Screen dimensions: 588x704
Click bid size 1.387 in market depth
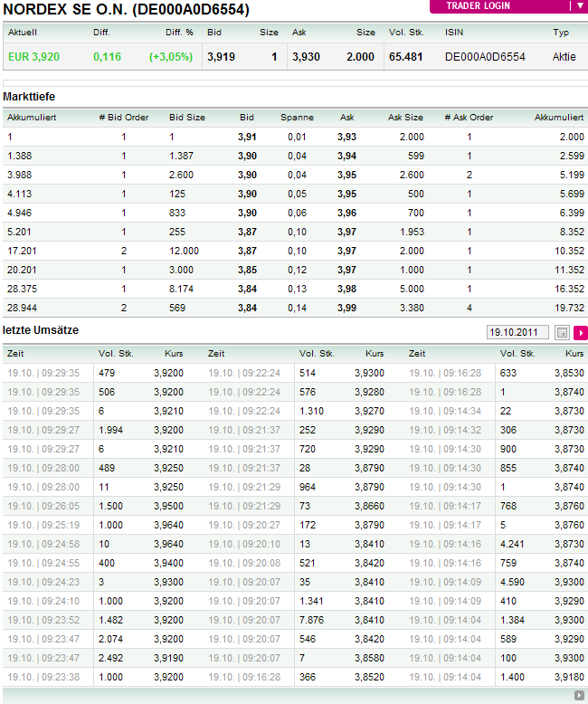181,156
